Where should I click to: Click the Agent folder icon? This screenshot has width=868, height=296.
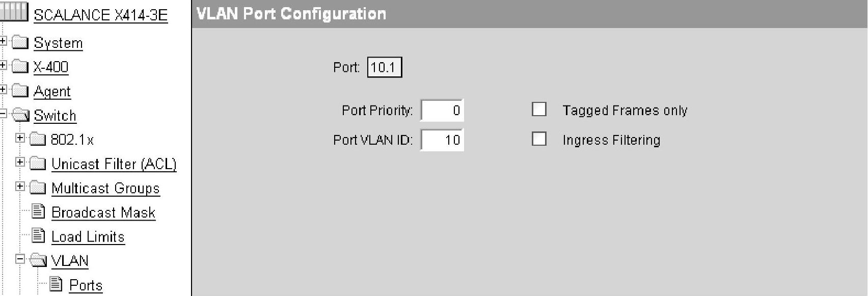(20, 91)
